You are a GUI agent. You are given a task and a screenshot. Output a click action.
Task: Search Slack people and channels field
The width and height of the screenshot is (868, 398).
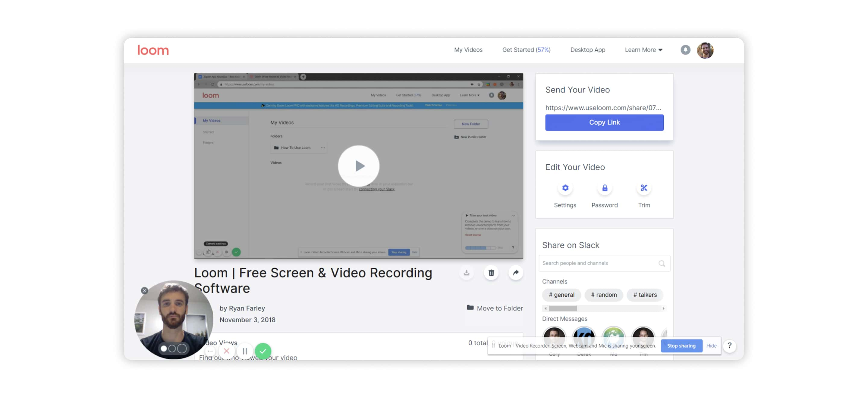(603, 263)
